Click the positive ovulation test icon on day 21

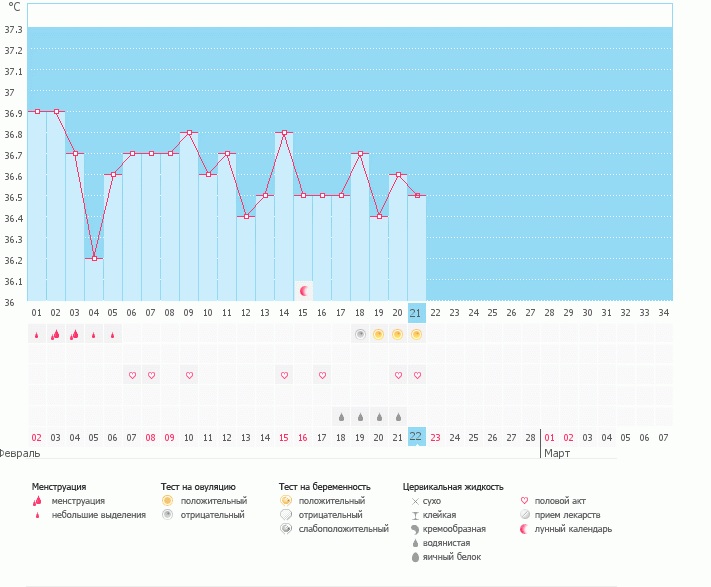coord(416,335)
